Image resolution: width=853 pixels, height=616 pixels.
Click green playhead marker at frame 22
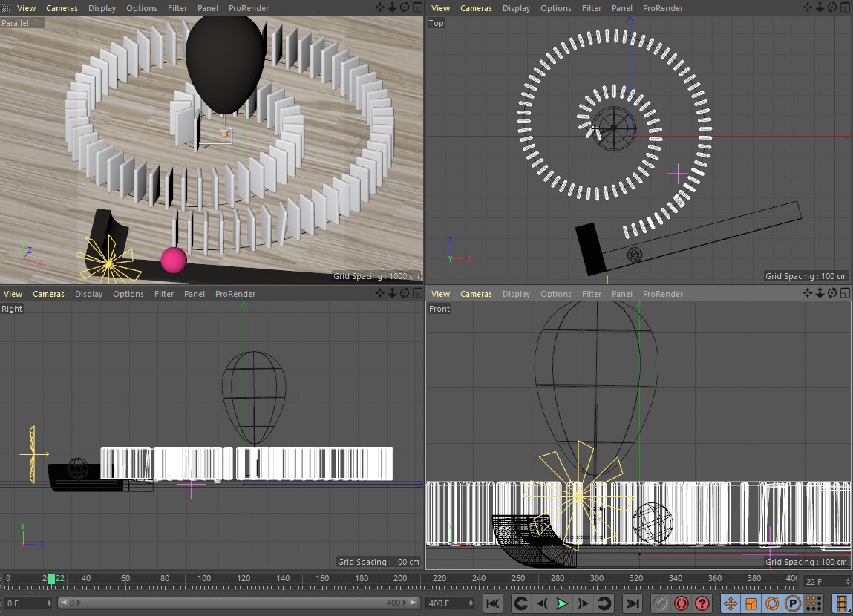(x=51, y=579)
